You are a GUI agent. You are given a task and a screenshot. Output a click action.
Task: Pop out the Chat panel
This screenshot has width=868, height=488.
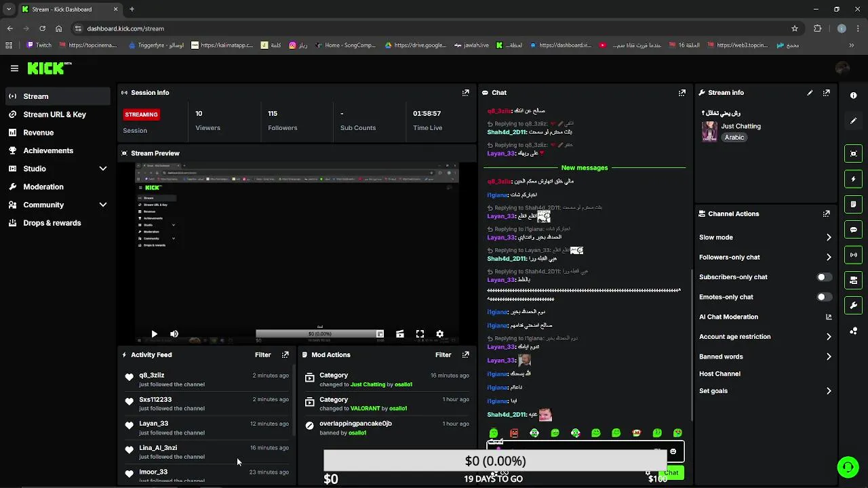(x=682, y=93)
